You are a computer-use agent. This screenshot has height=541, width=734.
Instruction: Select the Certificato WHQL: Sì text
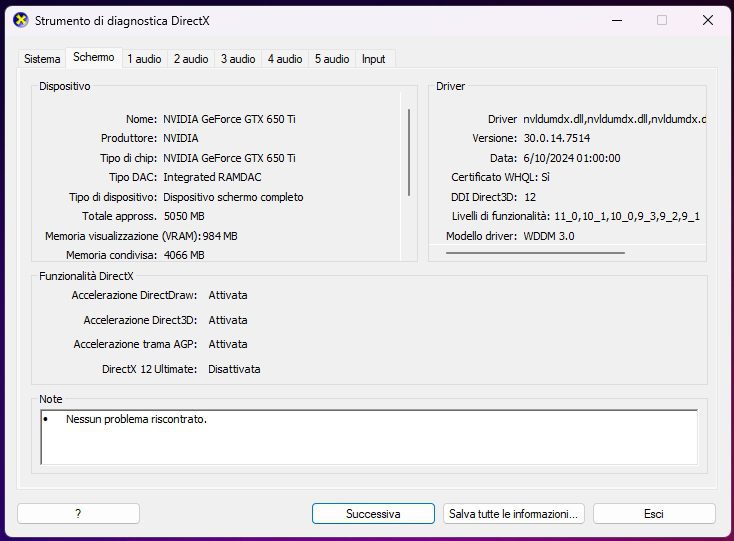500,177
